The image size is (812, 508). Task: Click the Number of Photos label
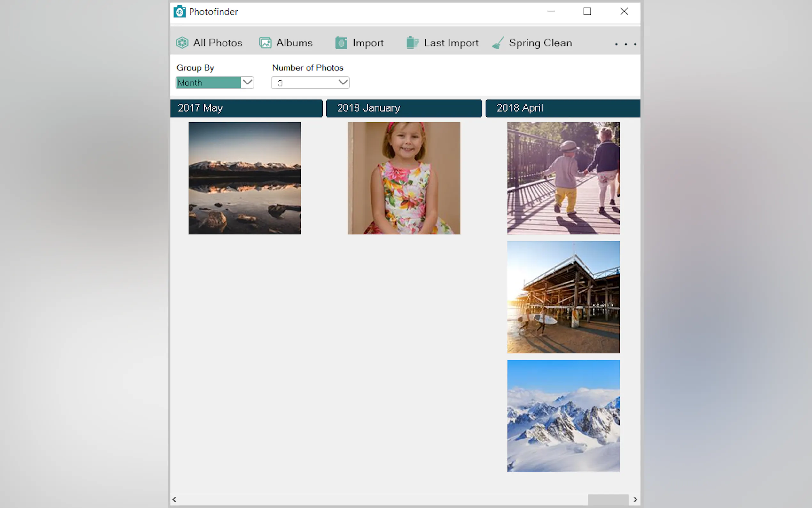pos(308,67)
